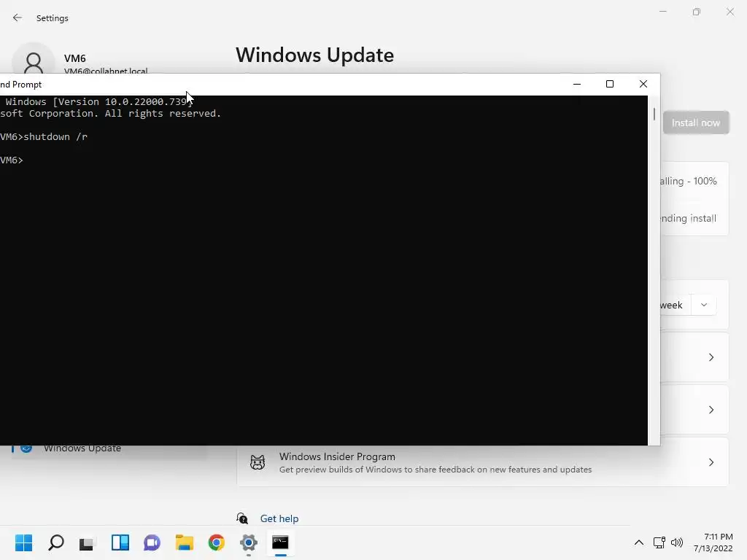Click the installing 100% status text

tap(689, 181)
